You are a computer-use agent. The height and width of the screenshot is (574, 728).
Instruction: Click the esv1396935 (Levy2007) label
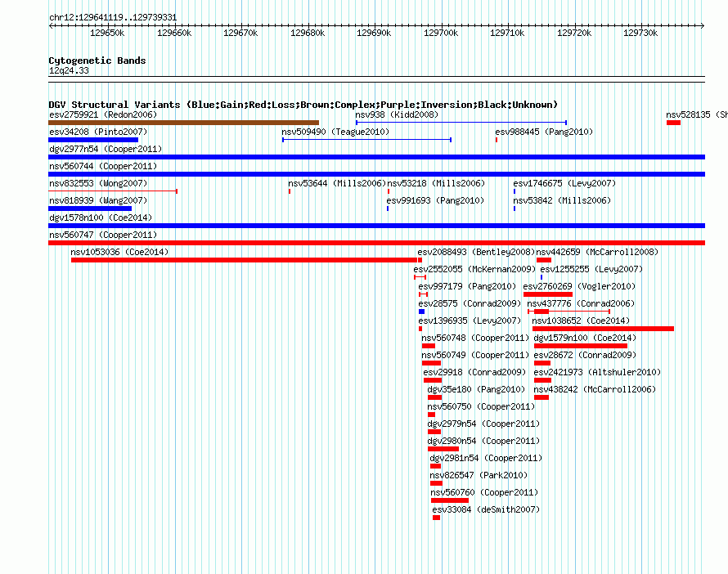[x=470, y=321]
